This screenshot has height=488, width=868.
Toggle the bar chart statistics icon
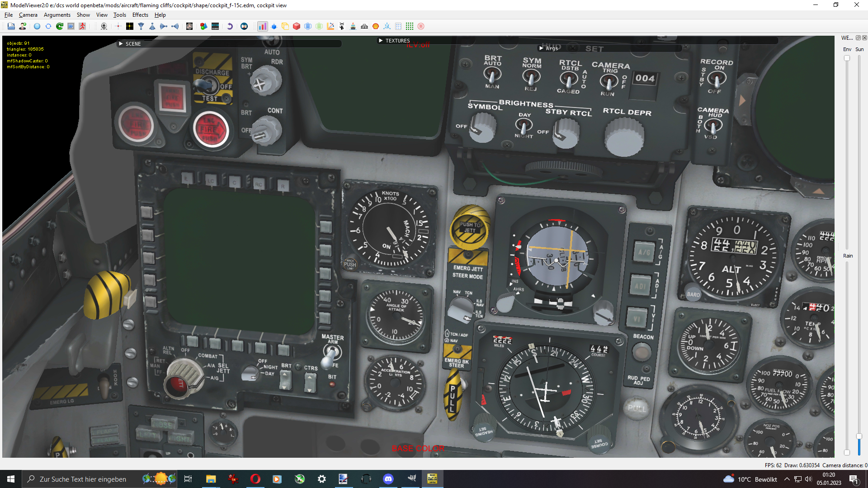pos(263,26)
